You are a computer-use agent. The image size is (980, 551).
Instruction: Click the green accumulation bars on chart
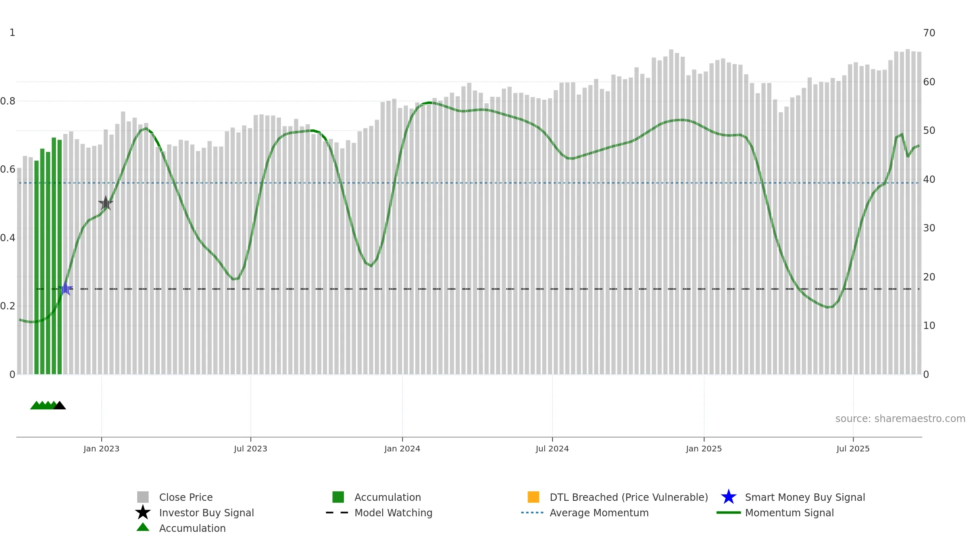(x=48, y=256)
